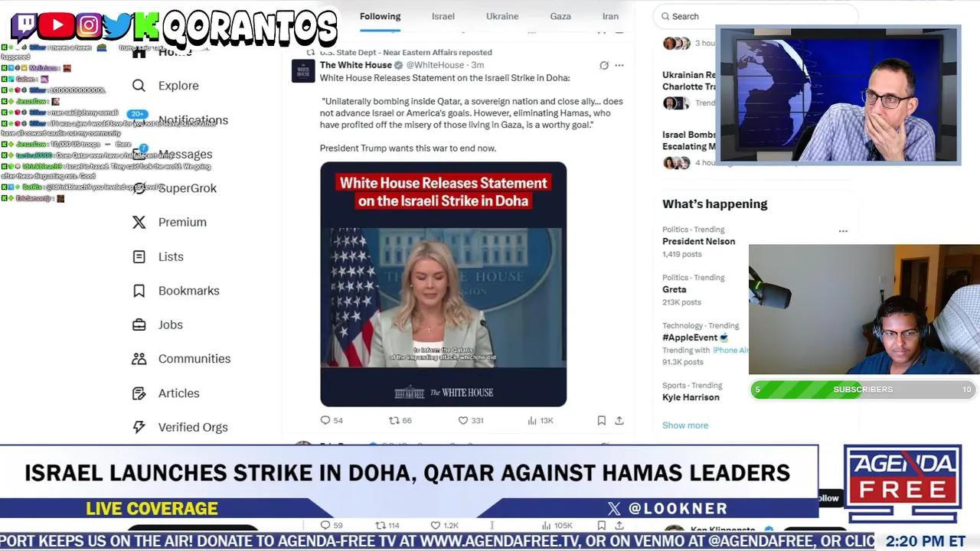Reply to the White House post (54)
This screenshot has width=980, height=551.
tap(332, 420)
